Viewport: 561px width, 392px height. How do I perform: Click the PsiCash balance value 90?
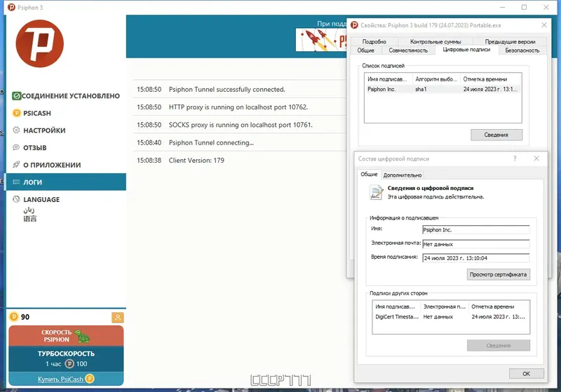pos(25,317)
